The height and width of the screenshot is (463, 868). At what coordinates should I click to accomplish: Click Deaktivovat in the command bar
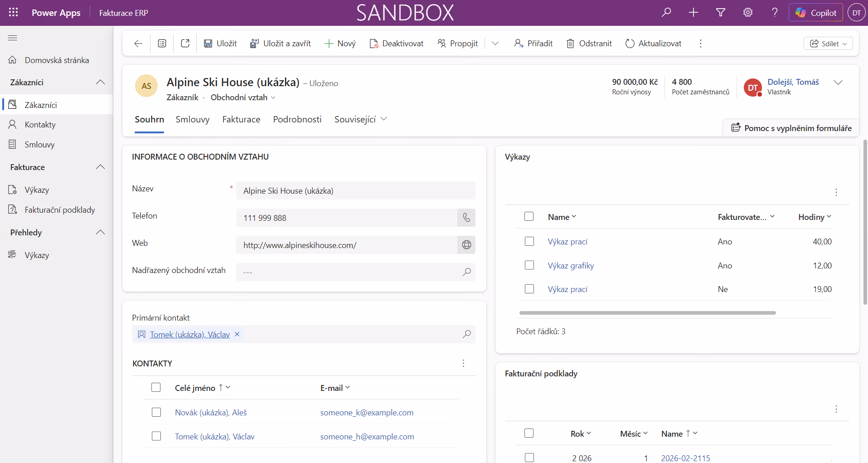point(397,44)
